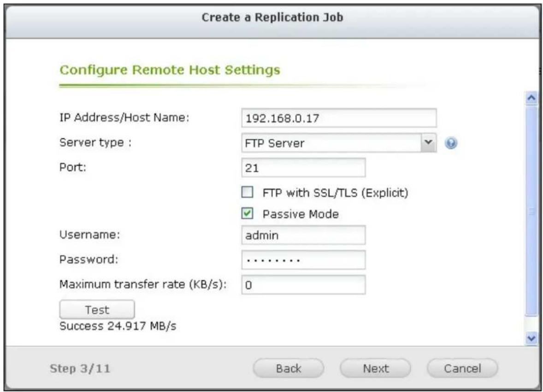The image size is (543, 392).
Task: Click the Success 24.917 MB/s result text
Action: click(118, 326)
